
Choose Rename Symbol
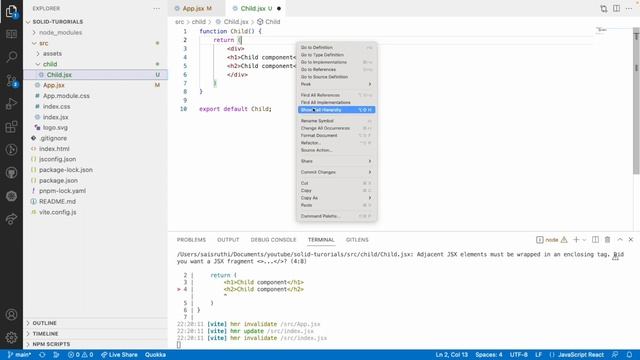click(x=336, y=121)
